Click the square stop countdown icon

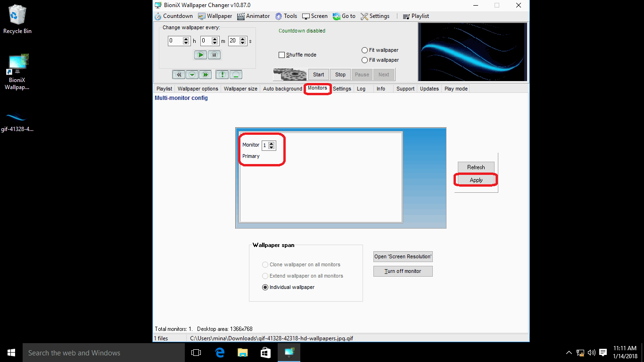(x=214, y=55)
